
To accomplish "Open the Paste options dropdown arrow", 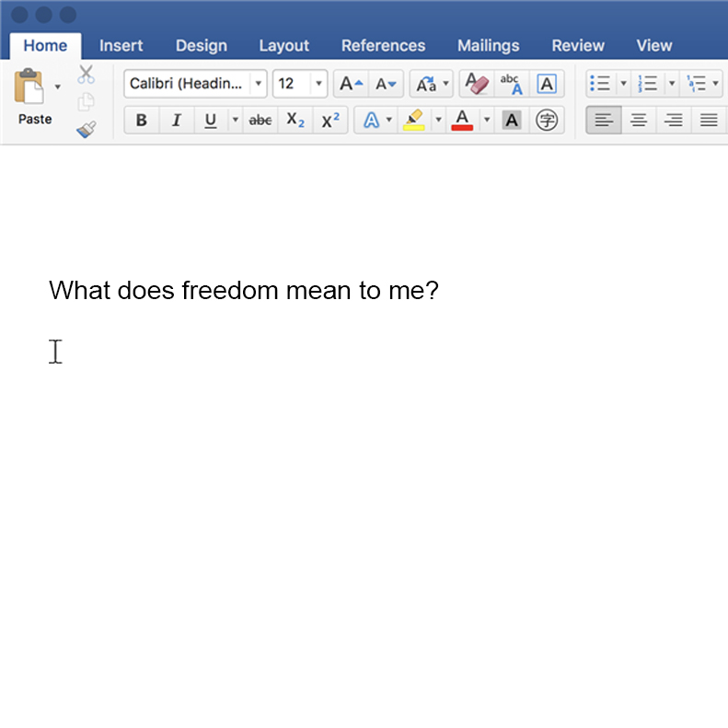I will [58, 87].
